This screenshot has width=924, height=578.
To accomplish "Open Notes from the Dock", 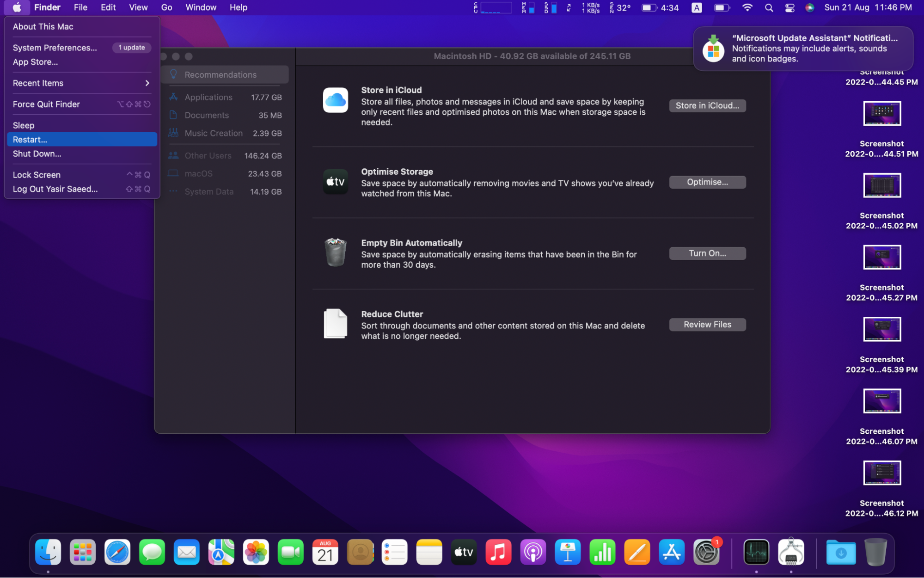I will (x=429, y=552).
